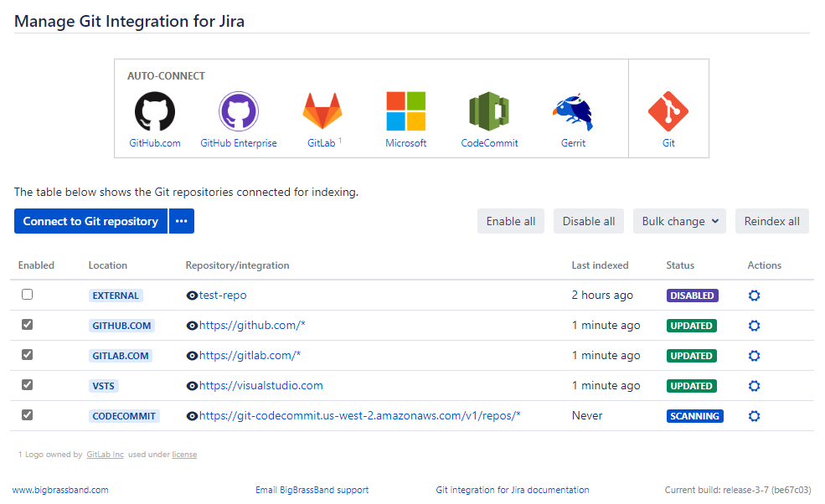Click the GitLab text link
Screen dimensions: 825x504
[x=321, y=143]
